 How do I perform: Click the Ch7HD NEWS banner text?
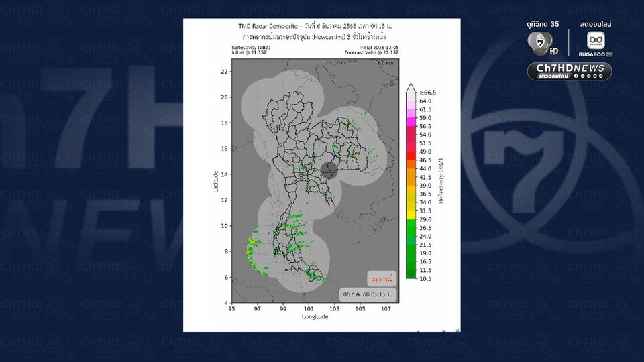[570, 68]
